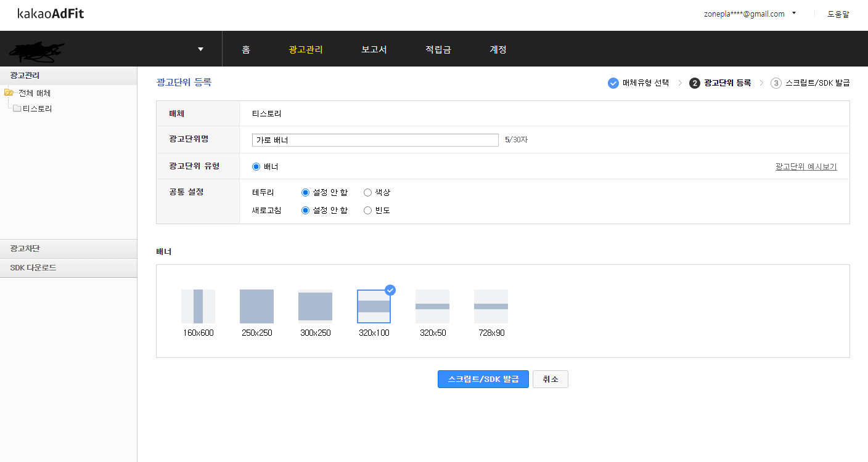This screenshot has width=868, height=462.
Task: Click the 스크립트/SDK 발급 button
Action: 483,379
